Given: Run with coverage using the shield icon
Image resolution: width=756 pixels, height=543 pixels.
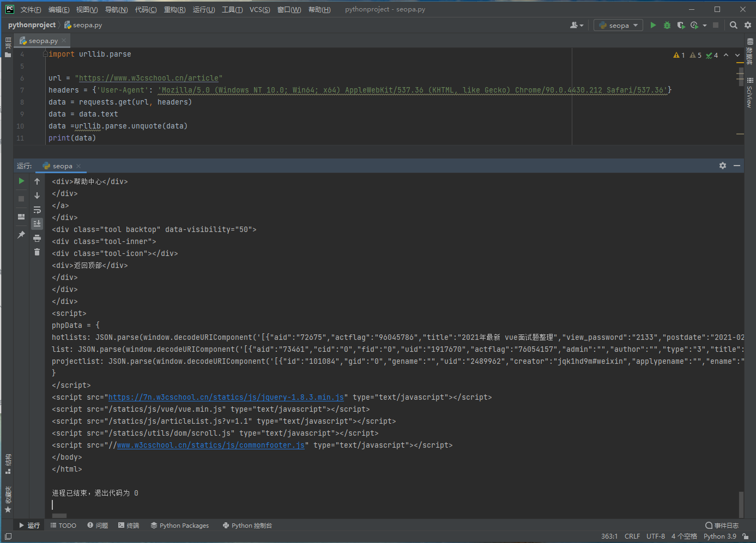Looking at the screenshot, I should pos(680,25).
